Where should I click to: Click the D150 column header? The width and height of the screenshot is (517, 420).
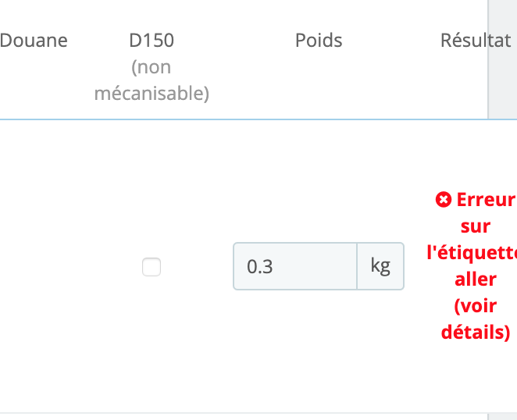152,41
